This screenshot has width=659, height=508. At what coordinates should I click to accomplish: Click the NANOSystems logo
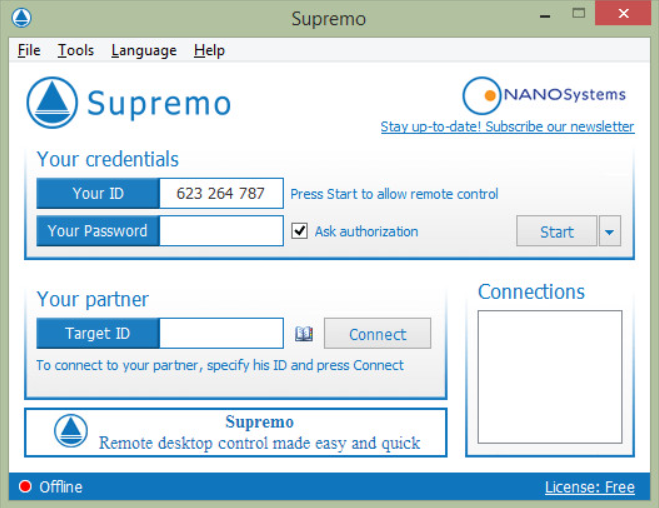544,95
